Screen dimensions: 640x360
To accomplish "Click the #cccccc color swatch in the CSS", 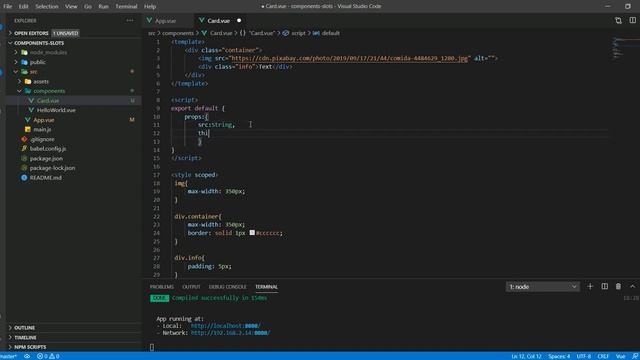I will (252, 233).
